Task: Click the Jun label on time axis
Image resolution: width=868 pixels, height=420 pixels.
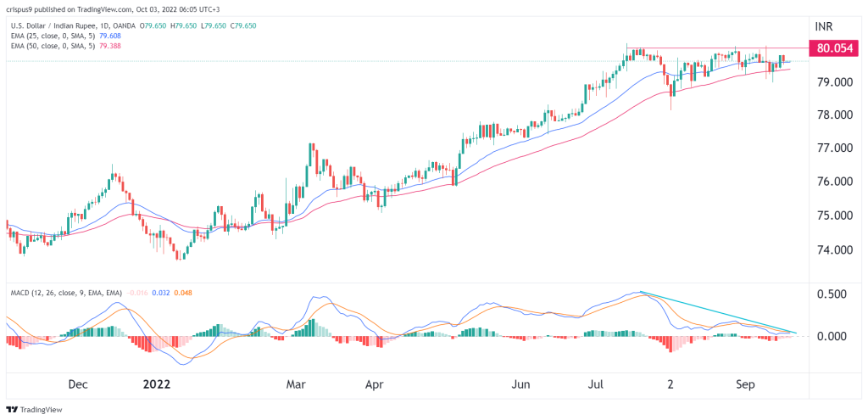Action: point(521,384)
